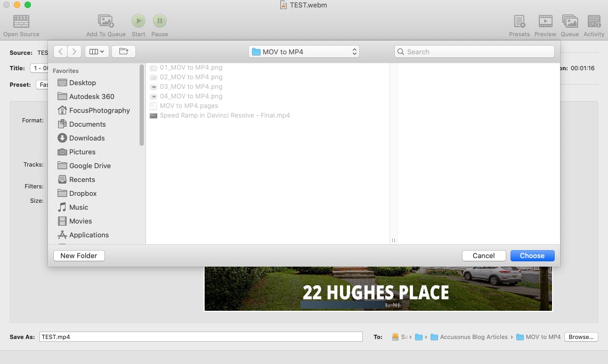Click the 22 Hughes Place preview image

coord(378,288)
